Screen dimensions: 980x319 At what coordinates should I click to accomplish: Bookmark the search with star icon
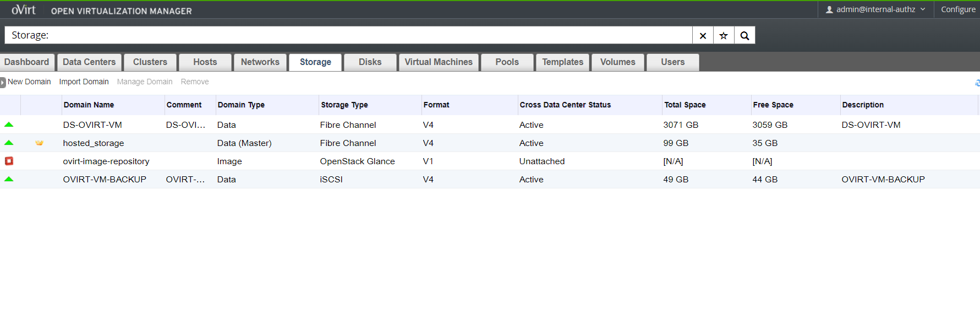pos(724,35)
